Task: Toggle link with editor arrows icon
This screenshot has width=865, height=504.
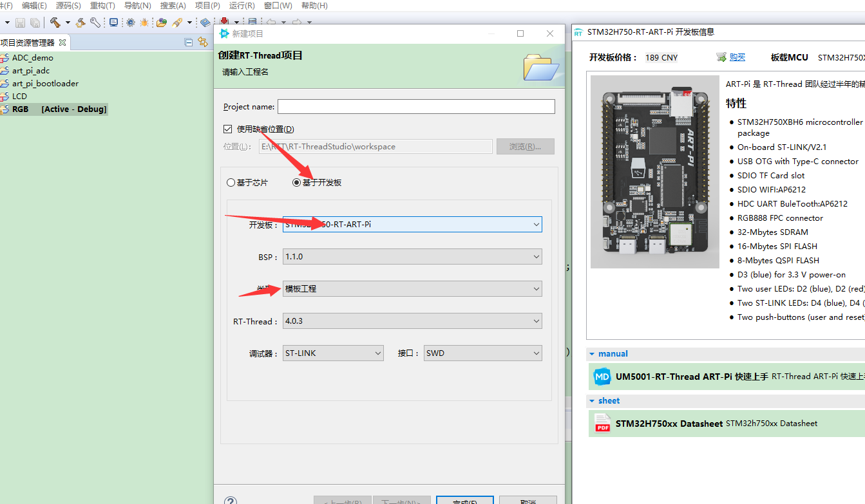Action: click(203, 42)
